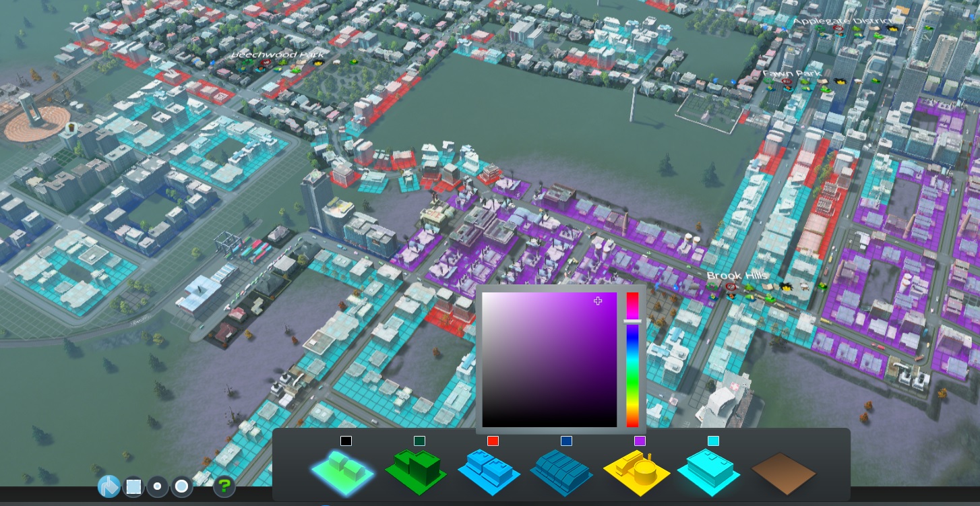Switch to the large brush zoning tool

(x=182, y=486)
